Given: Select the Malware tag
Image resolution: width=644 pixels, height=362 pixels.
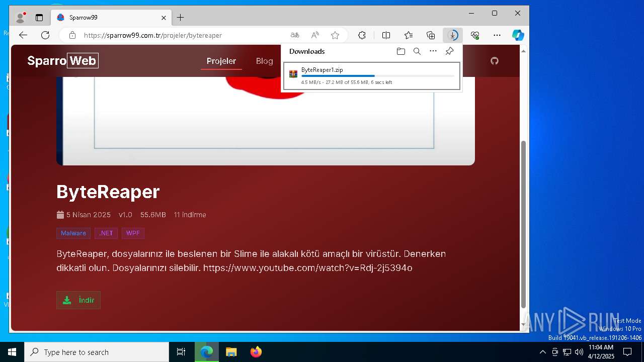Looking at the screenshot, I should click(x=73, y=233).
